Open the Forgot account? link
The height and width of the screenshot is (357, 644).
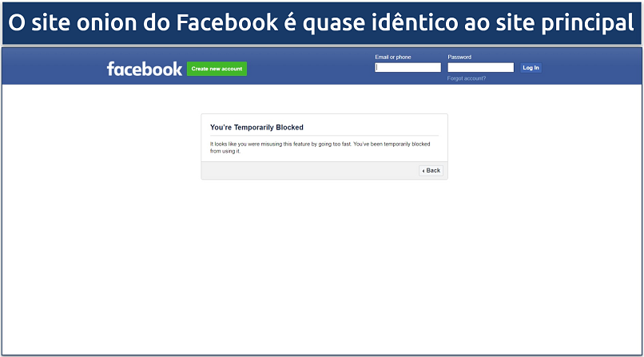[x=466, y=78]
